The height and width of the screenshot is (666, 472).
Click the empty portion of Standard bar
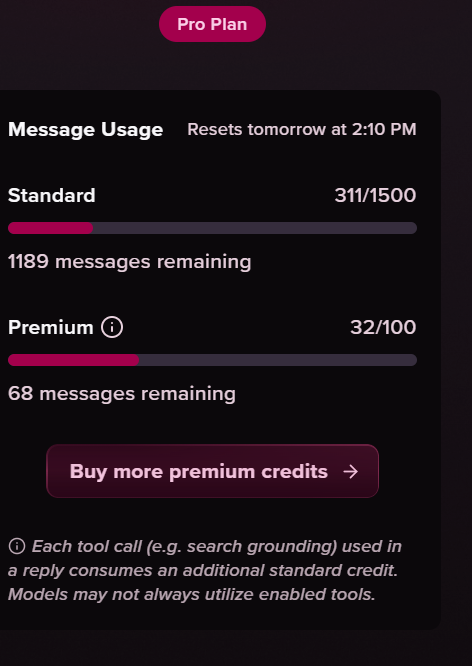[255, 228]
